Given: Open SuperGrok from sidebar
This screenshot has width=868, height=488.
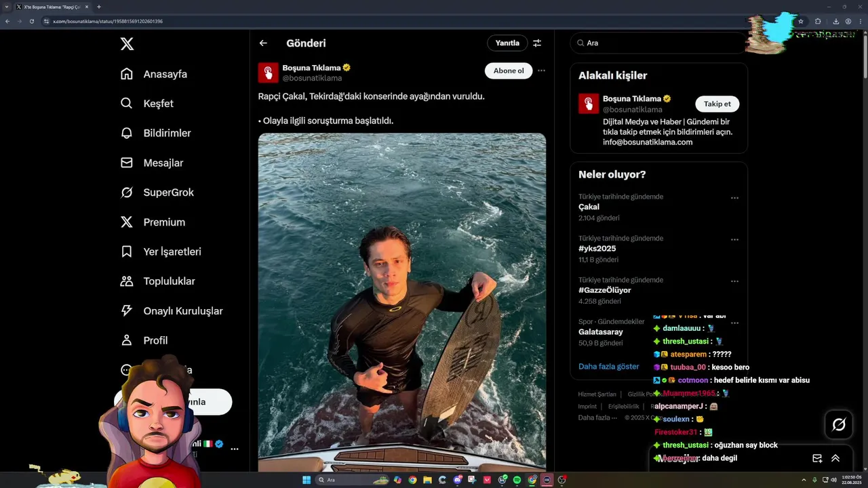Looking at the screenshot, I should (157, 192).
